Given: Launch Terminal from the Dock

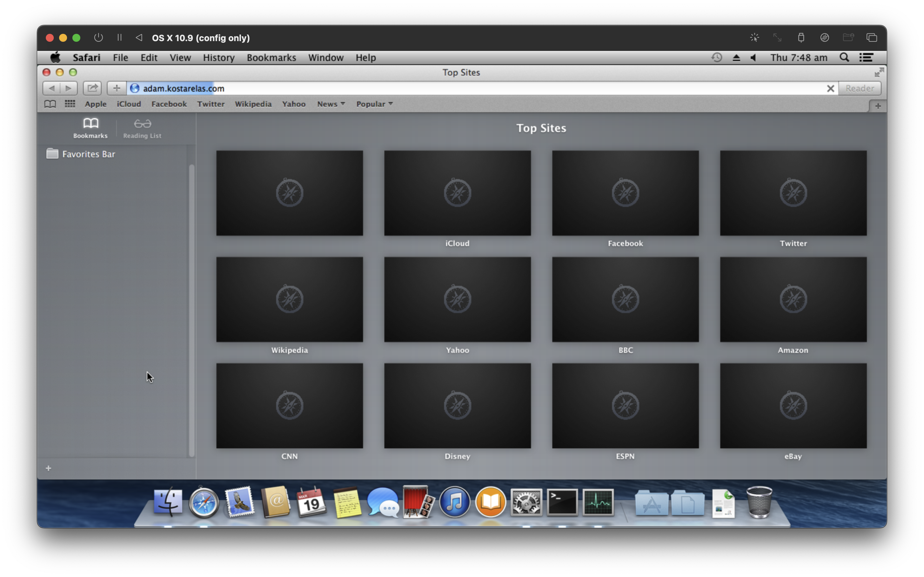Looking at the screenshot, I should coord(563,502).
